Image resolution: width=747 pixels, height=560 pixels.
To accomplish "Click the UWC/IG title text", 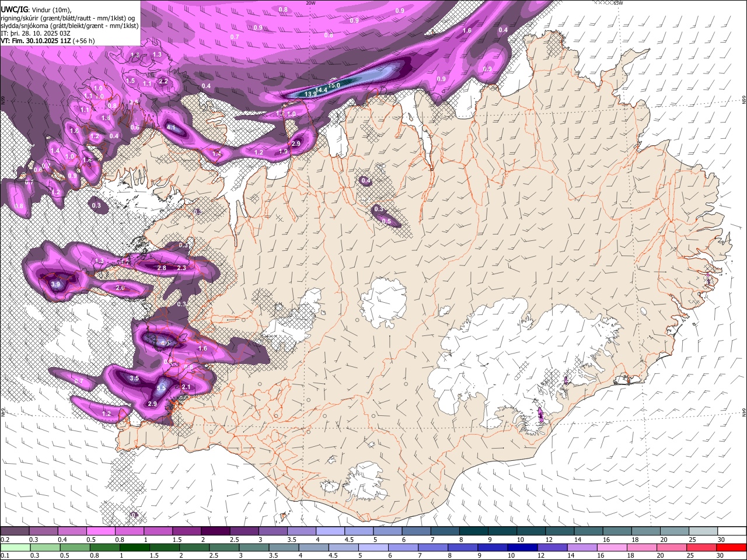I will coord(13,10).
